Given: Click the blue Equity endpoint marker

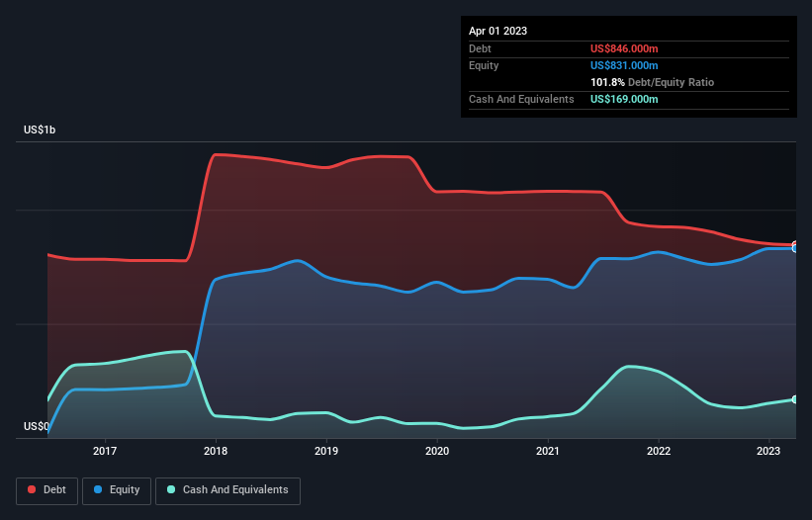Looking at the screenshot, I should pyautogui.click(x=795, y=249).
